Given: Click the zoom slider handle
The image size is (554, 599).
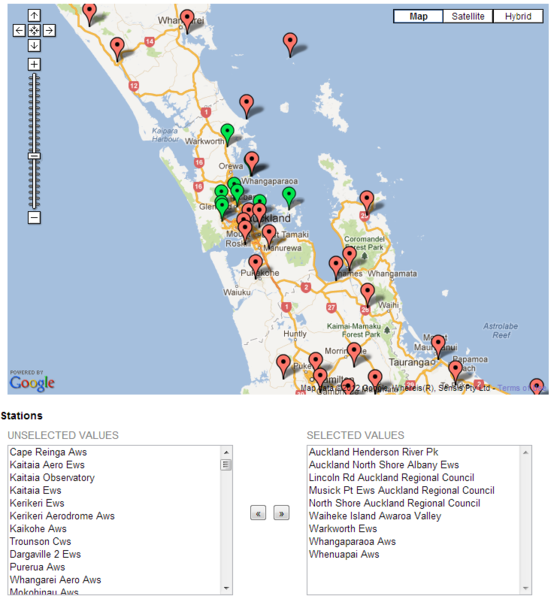Looking at the screenshot, I should [34, 156].
